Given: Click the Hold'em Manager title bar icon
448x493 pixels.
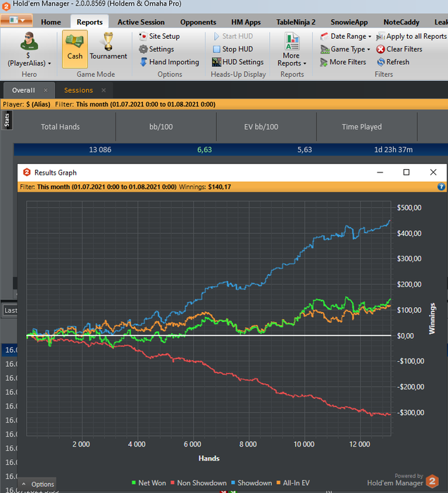Looking at the screenshot, I should 6,6.
